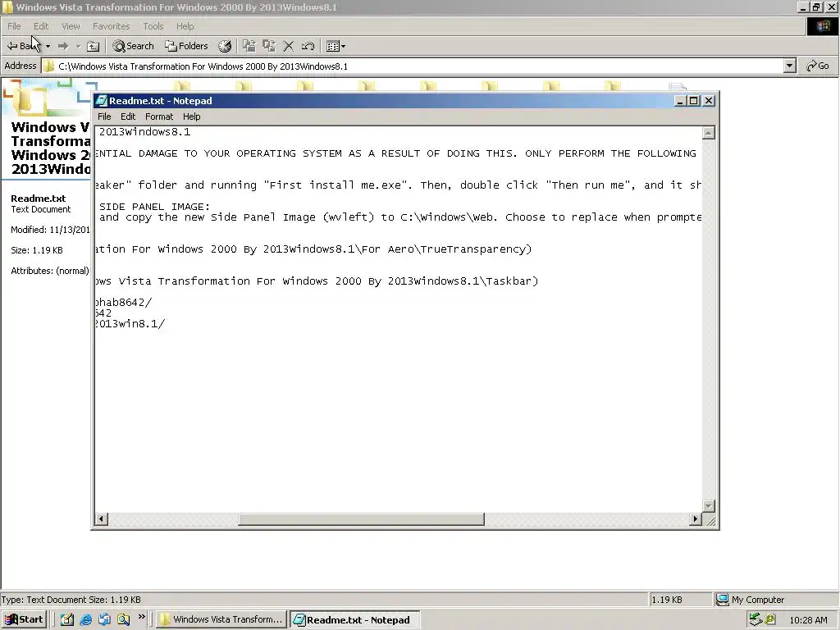The height and width of the screenshot is (630, 840).
Task: Click the Show Desktop quick launch icon
Action: 67,620
